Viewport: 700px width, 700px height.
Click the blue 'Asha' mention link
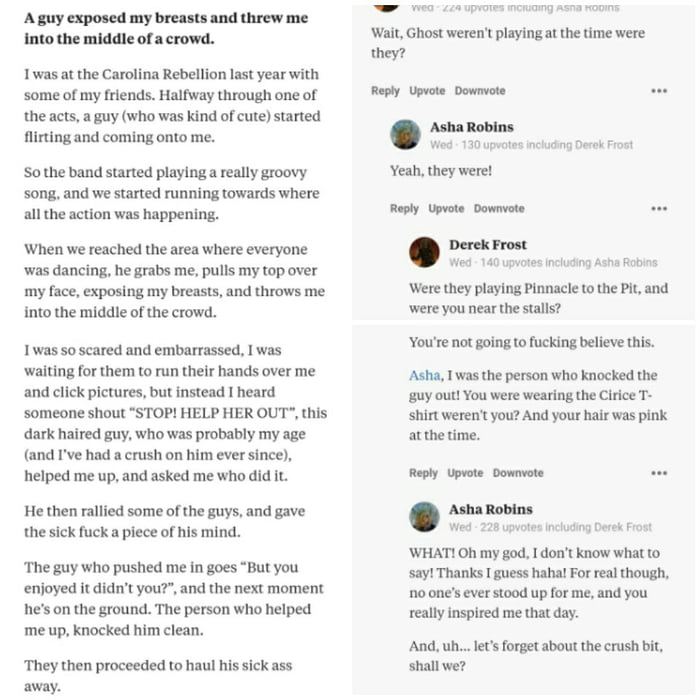424,375
